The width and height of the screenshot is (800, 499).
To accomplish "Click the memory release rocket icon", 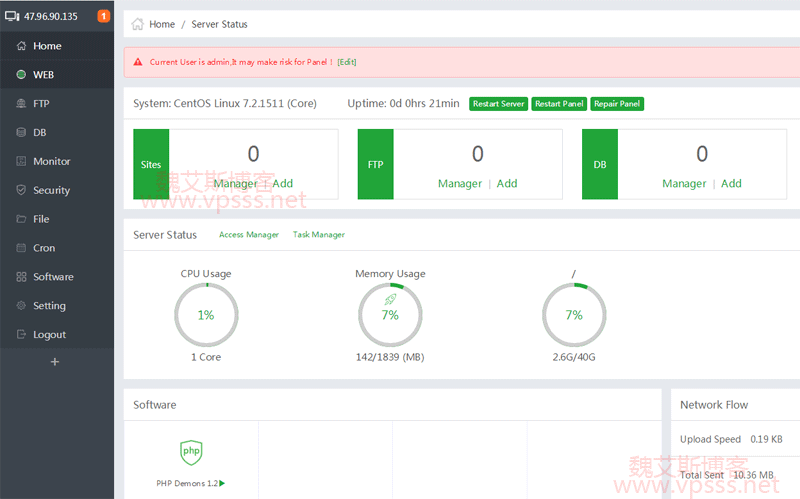I will [x=390, y=298].
